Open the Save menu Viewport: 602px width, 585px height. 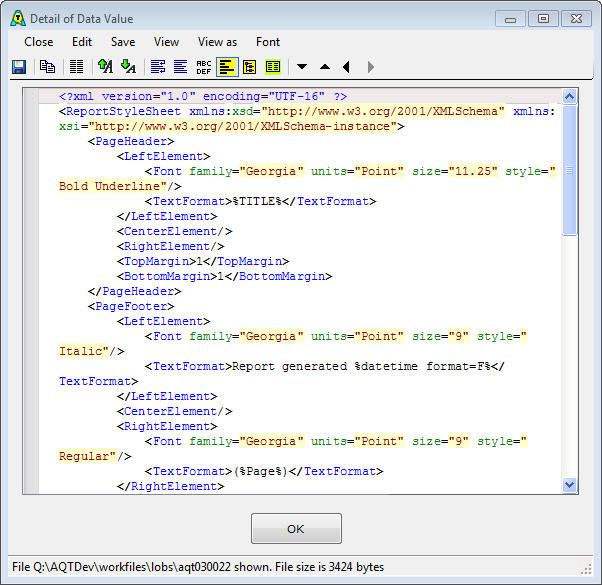click(123, 42)
